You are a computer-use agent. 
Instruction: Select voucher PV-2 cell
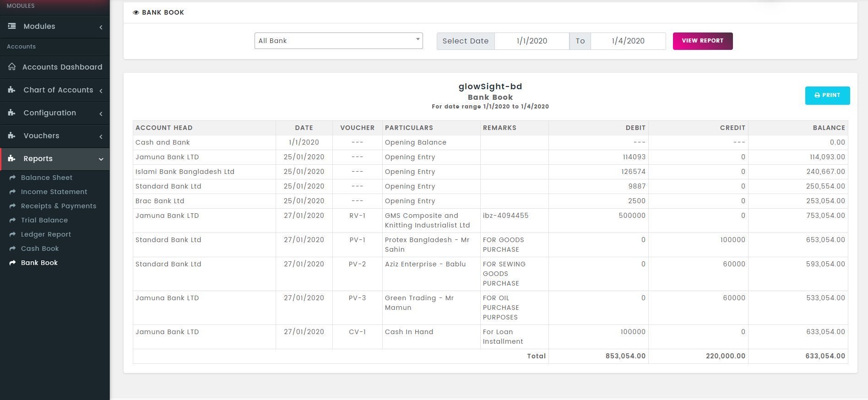[357, 274]
